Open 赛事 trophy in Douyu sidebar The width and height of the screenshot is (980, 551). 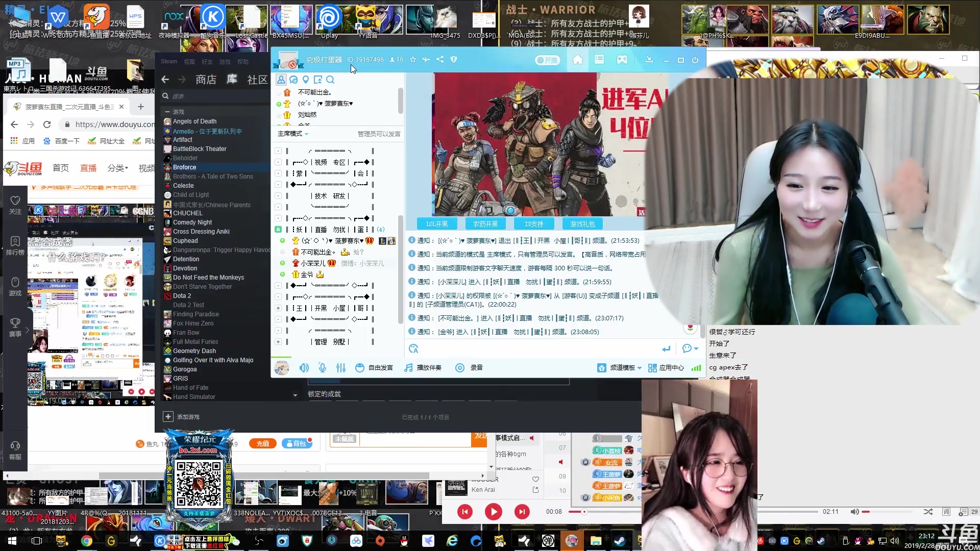(x=15, y=328)
